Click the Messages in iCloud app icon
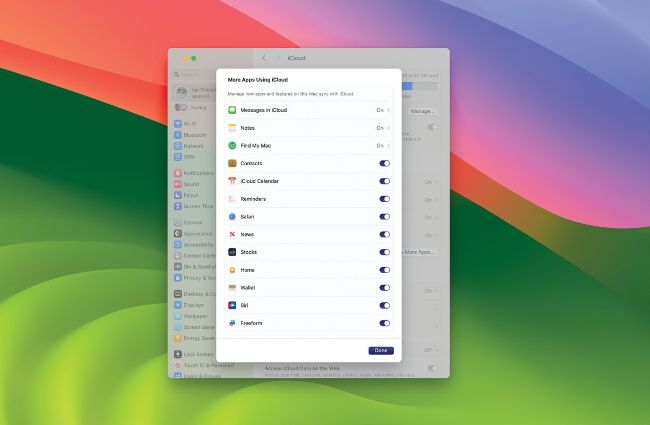Image resolution: width=650 pixels, height=425 pixels. (232, 110)
